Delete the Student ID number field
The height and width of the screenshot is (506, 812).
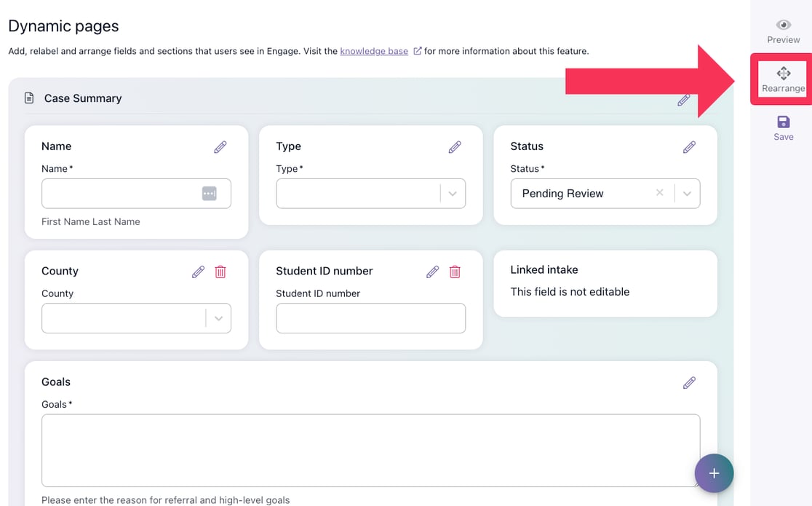455,272
